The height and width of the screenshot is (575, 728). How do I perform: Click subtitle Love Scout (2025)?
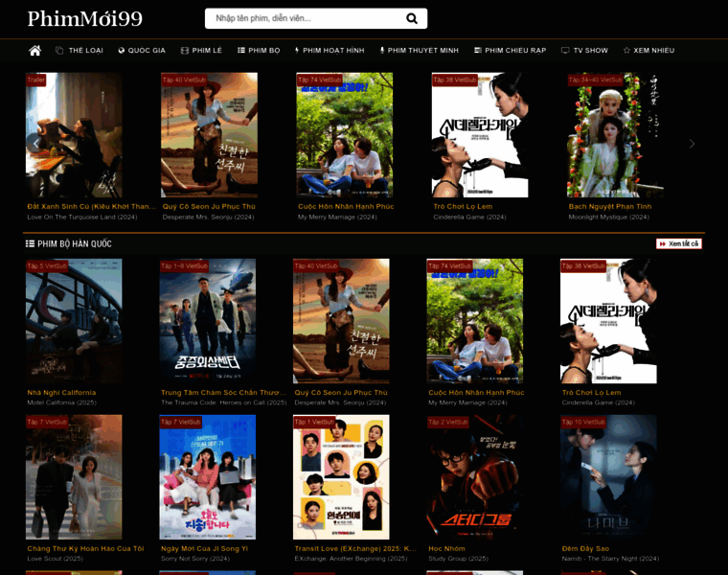(x=55, y=559)
